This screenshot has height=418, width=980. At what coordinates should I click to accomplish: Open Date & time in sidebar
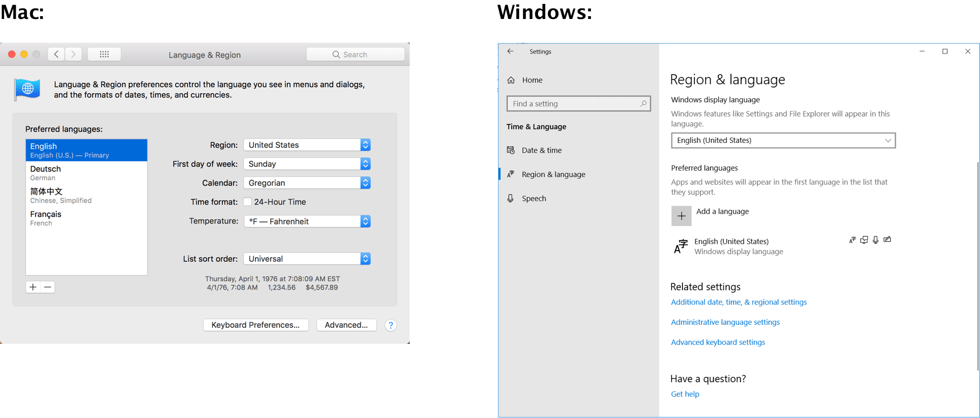pos(541,150)
